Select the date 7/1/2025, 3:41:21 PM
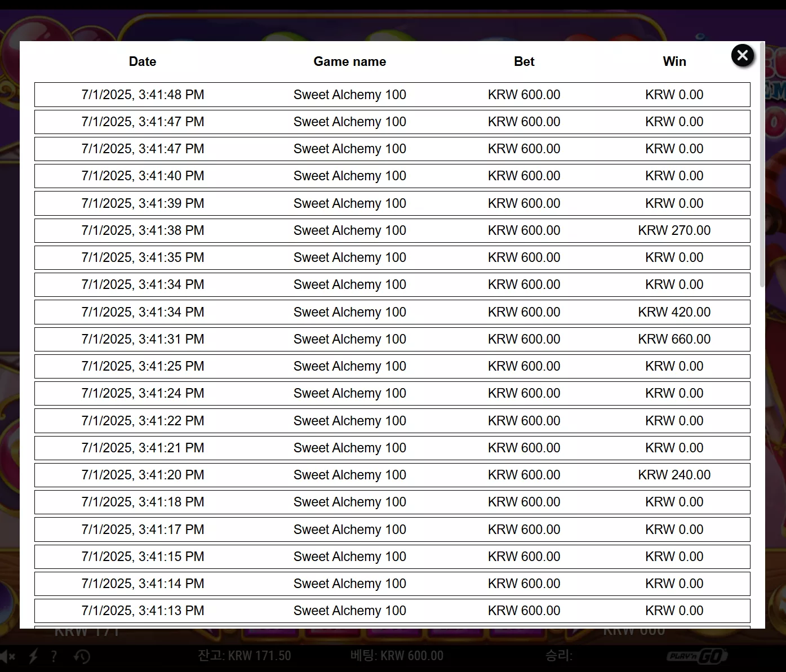The width and height of the screenshot is (786, 672). (143, 448)
